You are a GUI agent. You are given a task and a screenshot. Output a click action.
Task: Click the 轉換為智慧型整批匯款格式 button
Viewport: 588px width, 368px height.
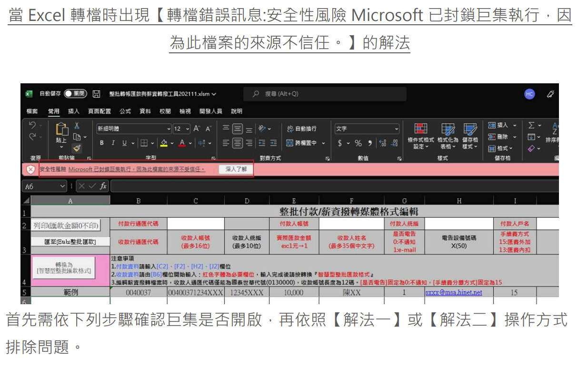tap(63, 268)
